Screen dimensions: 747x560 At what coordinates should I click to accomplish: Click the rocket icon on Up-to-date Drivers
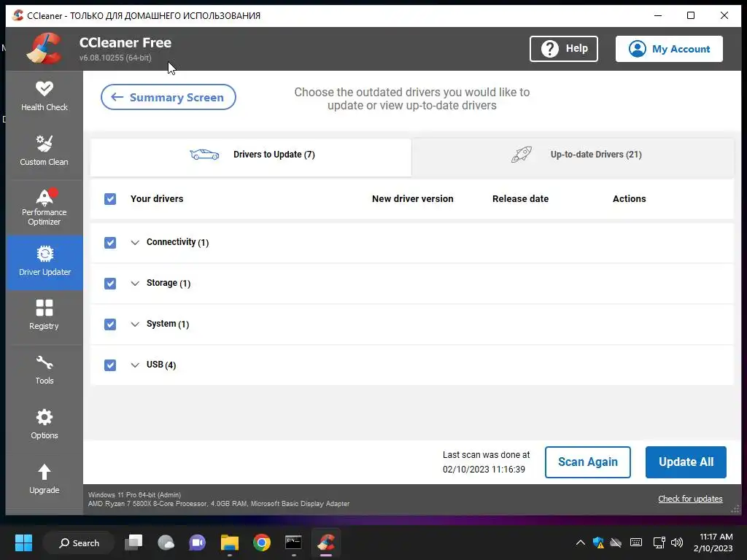(x=521, y=155)
